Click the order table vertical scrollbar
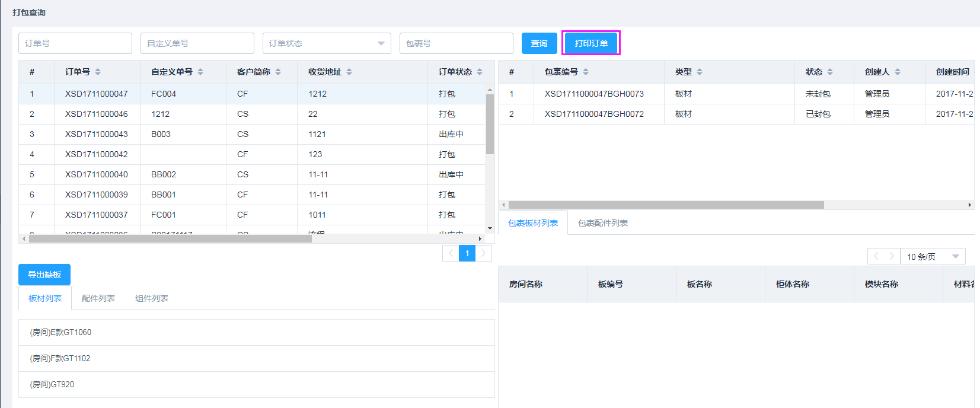This screenshot has height=408, width=980. click(x=490, y=125)
